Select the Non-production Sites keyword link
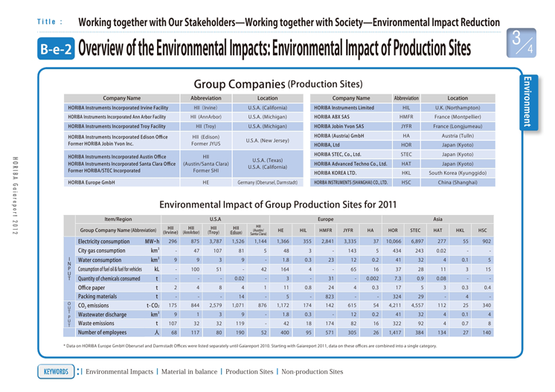 point(312,371)
